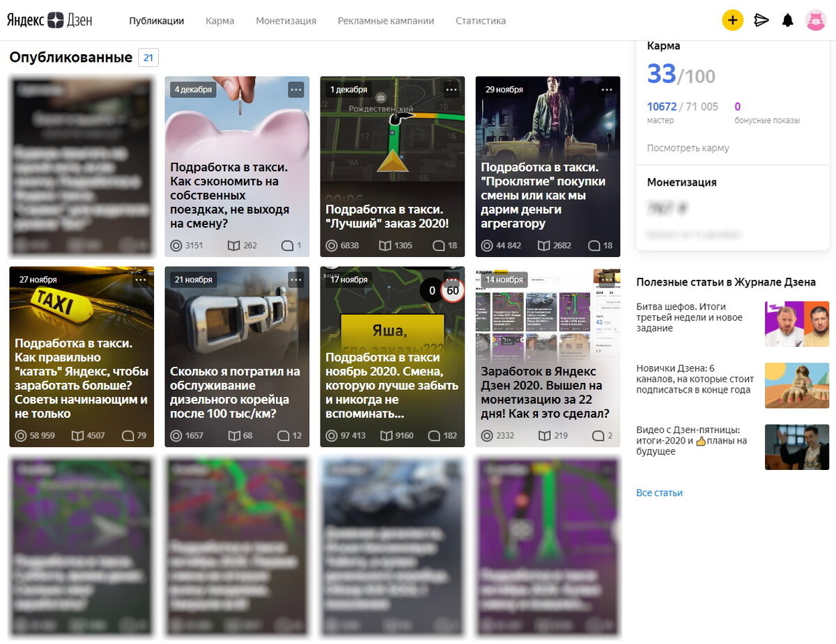Click comments icon with 12 count
This screenshot has height=644, width=836.
[x=283, y=436]
